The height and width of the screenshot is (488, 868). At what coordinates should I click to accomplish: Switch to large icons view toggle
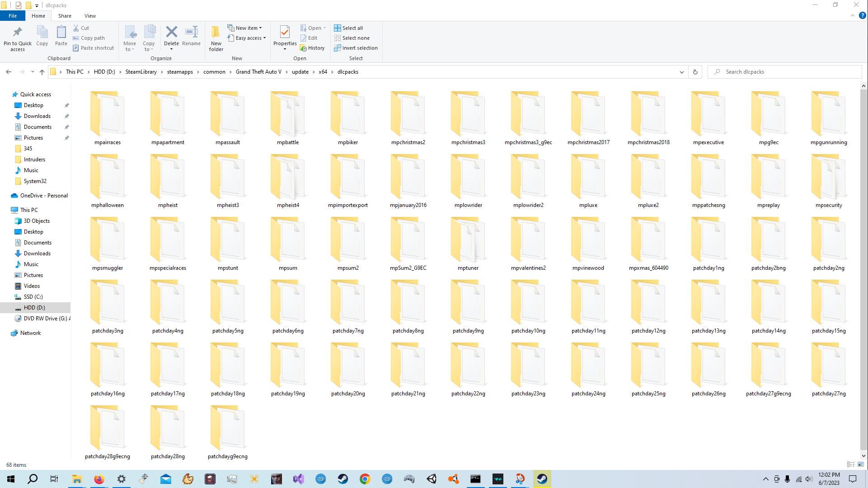coord(861,464)
